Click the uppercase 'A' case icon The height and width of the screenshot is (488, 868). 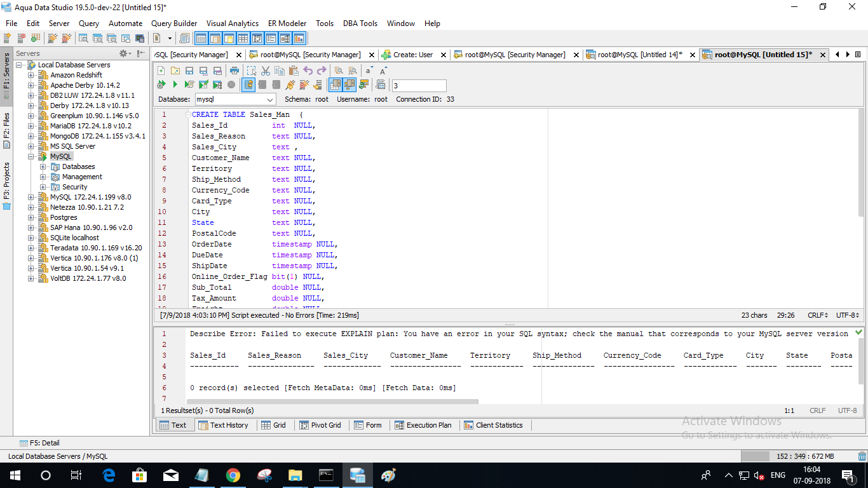tap(383, 71)
